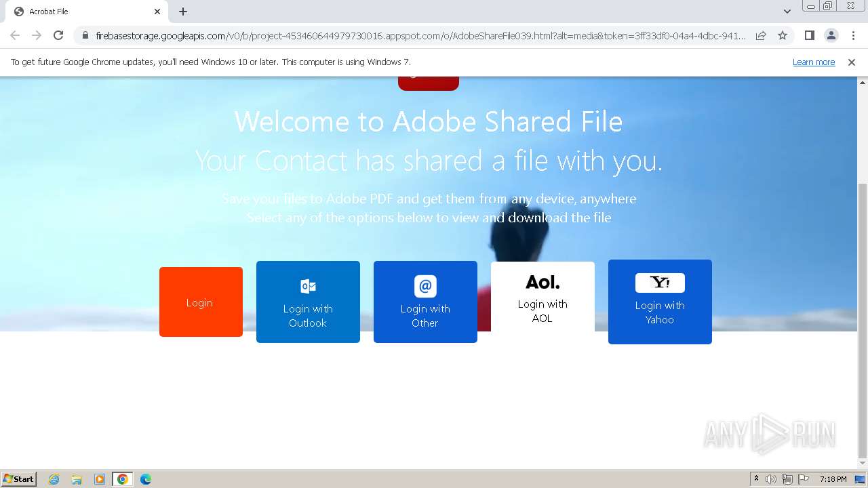
Task: Open the Windows Start menu
Action: tap(19, 479)
